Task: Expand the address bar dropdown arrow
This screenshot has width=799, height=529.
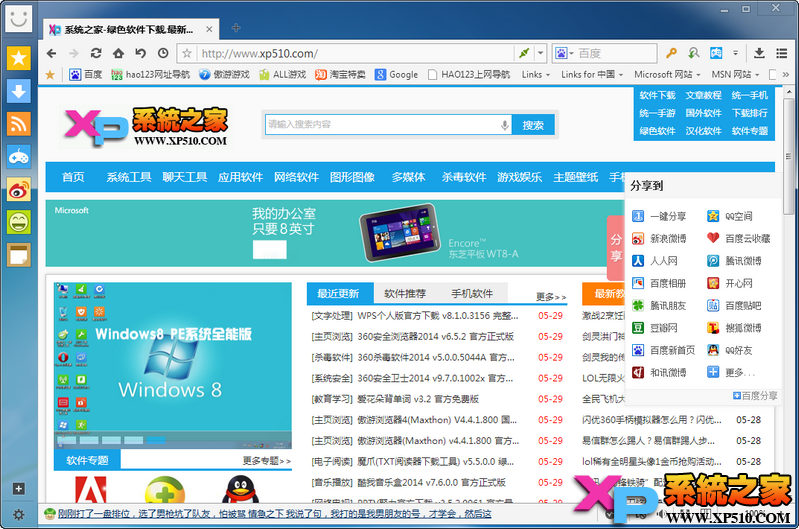Action: tap(541, 53)
